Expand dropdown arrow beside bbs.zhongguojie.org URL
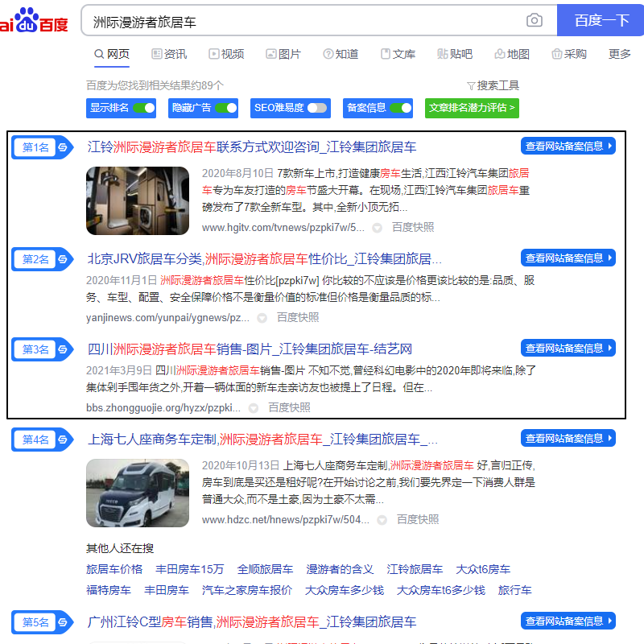The width and height of the screenshot is (644, 644). coord(254,408)
